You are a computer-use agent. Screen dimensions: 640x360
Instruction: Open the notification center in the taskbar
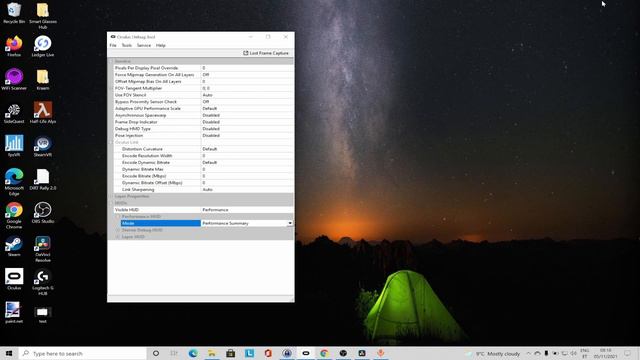pos(628,353)
